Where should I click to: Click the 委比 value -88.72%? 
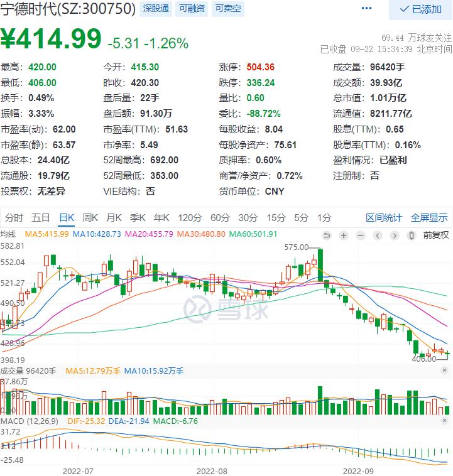coord(263,114)
